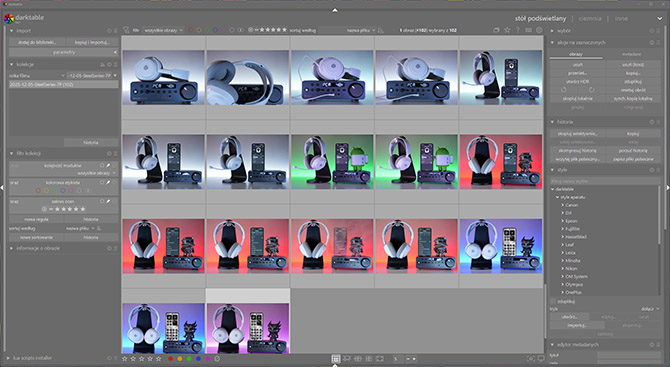
Task: Toggle the green color label filter in top bar
Action: [x=207, y=30]
